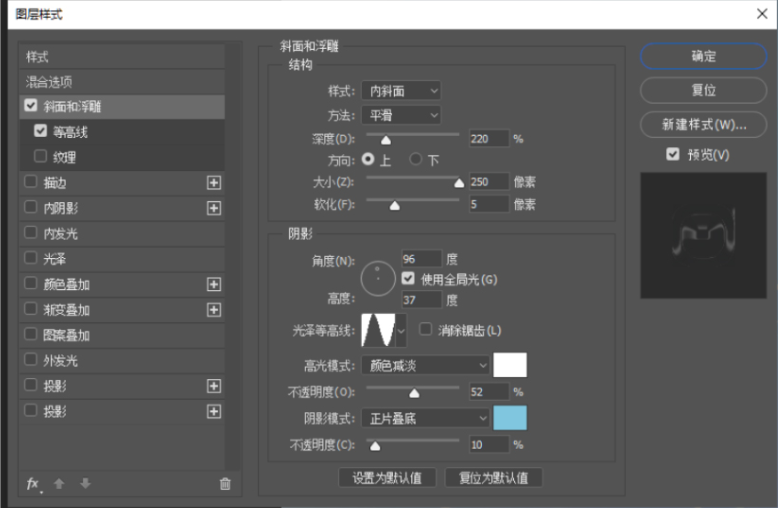Click the 角度 field showing 96
This screenshot has height=508, width=778.
[421, 259]
